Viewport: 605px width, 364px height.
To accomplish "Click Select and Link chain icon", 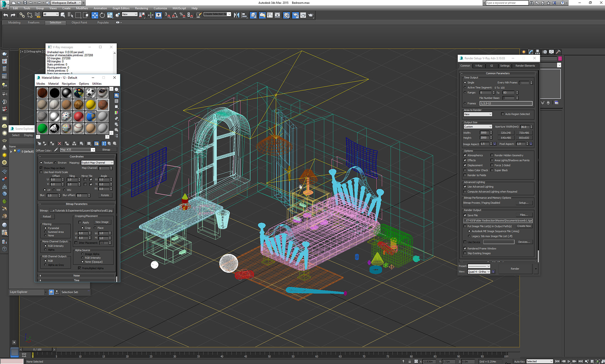I will (x=22, y=15).
